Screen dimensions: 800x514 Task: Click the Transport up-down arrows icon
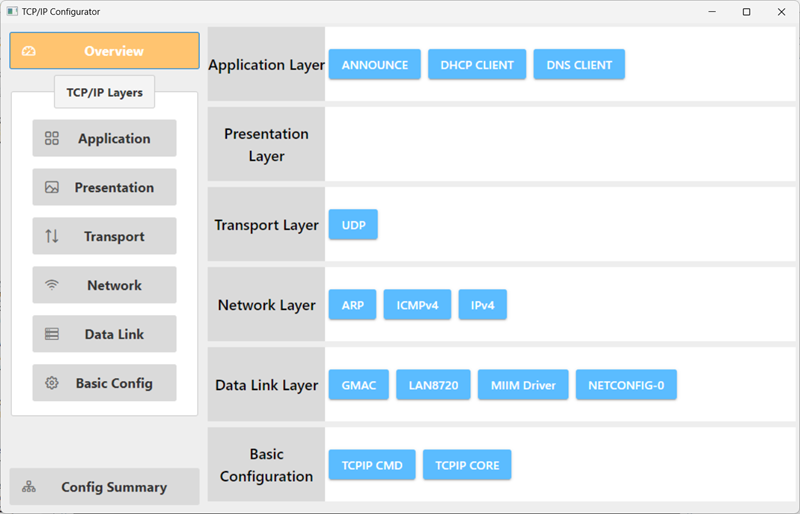52,236
